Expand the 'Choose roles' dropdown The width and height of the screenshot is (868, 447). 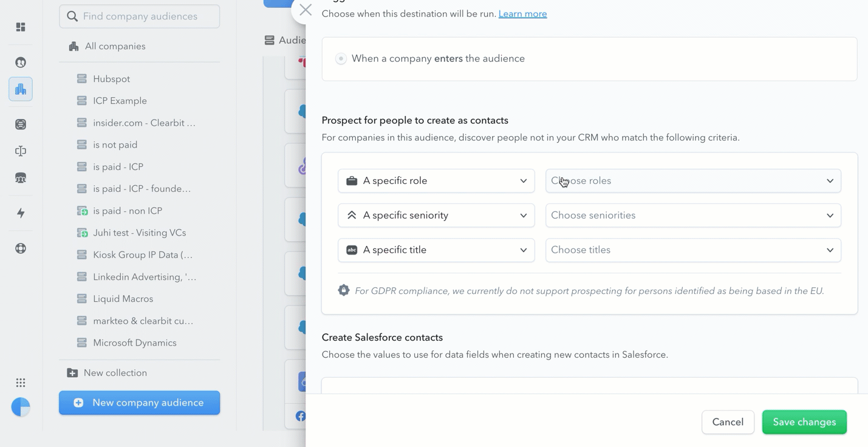(693, 181)
